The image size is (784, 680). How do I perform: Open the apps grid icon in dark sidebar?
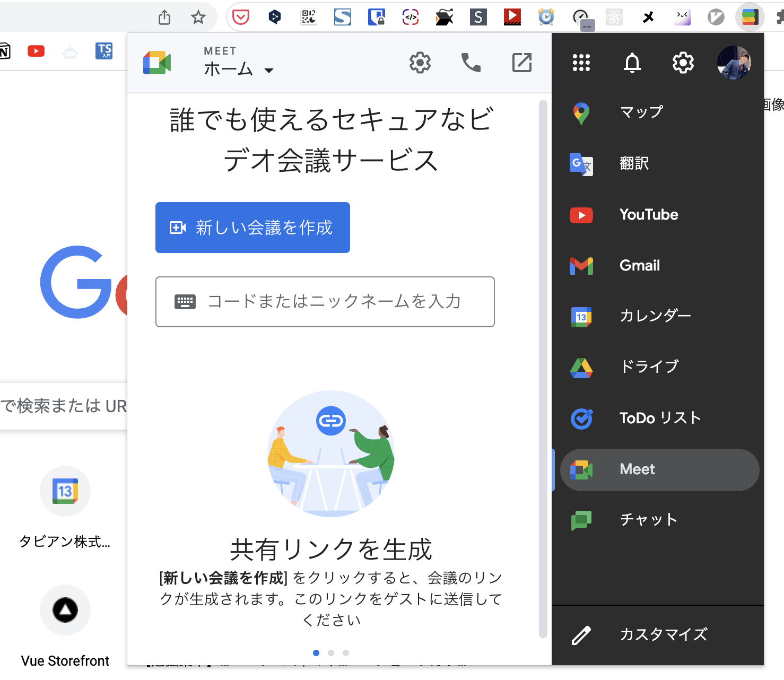[581, 63]
